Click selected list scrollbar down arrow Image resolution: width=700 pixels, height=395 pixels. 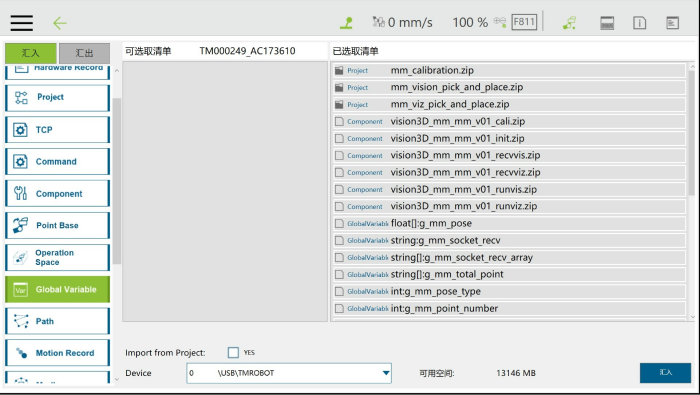pos(692,317)
